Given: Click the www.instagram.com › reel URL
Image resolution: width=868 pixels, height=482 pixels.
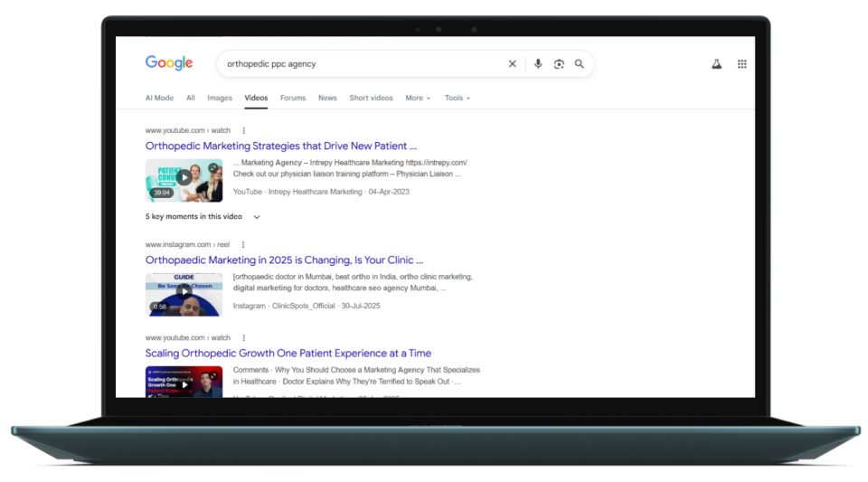Looking at the screenshot, I should [x=187, y=244].
